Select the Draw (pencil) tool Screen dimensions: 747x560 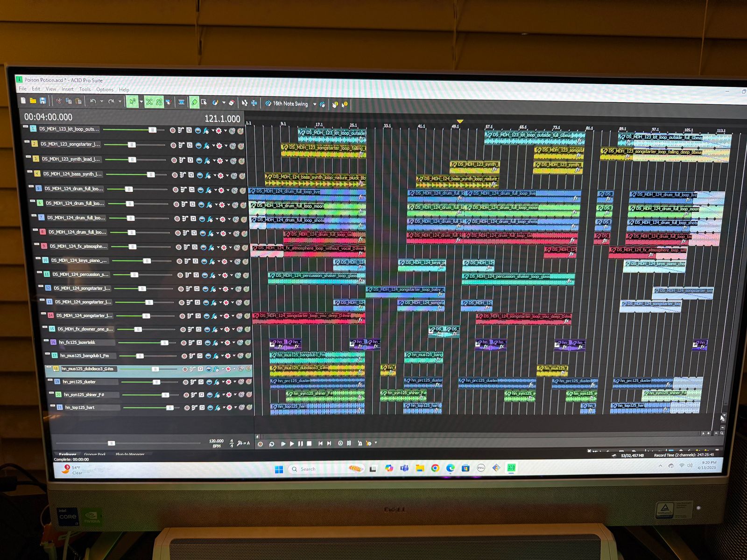click(x=195, y=102)
